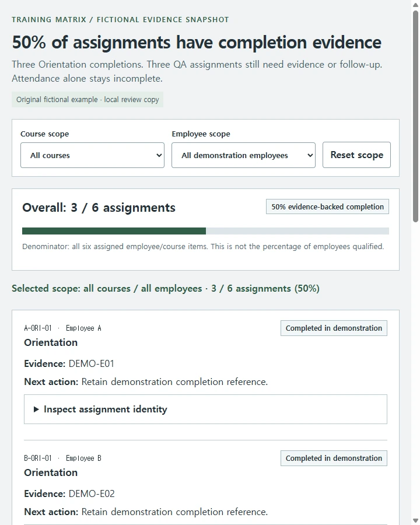Click the Orientation title under Employee B
This screenshot has height=525, width=420.
tap(51, 473)
